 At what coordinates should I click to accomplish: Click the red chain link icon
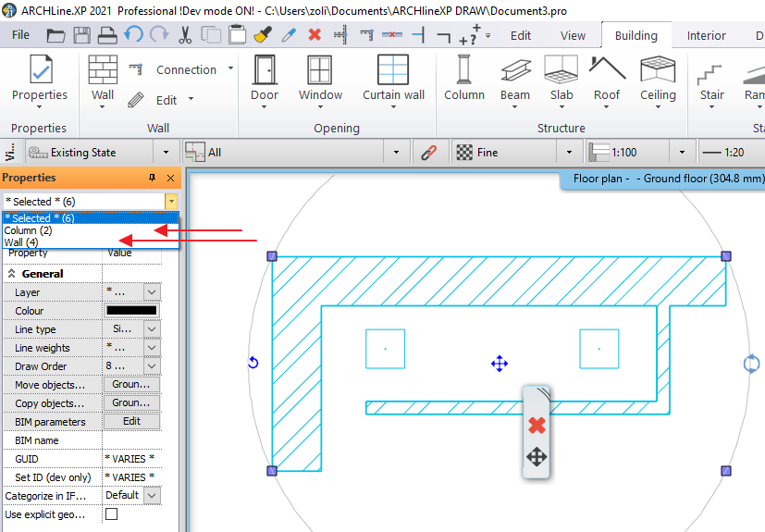point(429,153)
